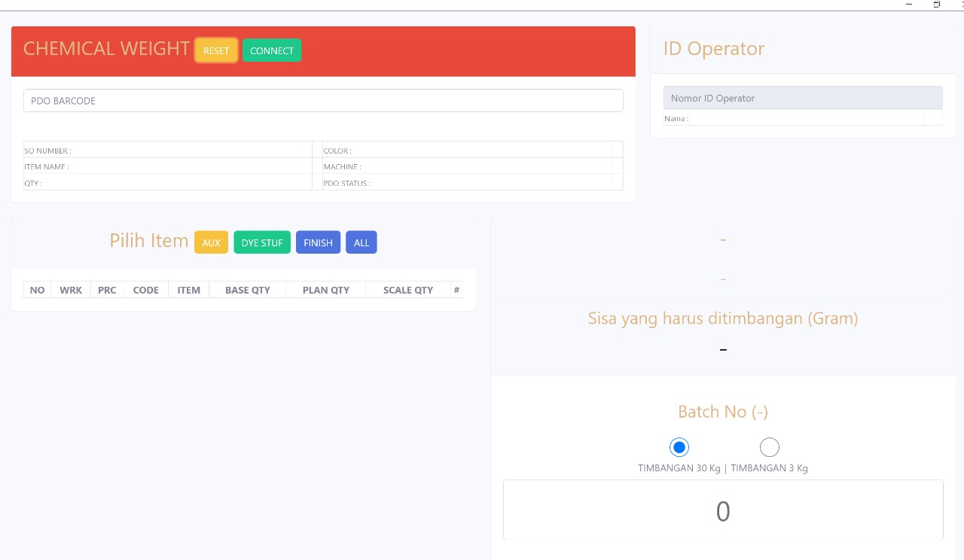Image resolution: width=964 pixels, height=560 pixels.
Task: Click the CHEMICAL WEIGHT heading
Action: (106, 48)
